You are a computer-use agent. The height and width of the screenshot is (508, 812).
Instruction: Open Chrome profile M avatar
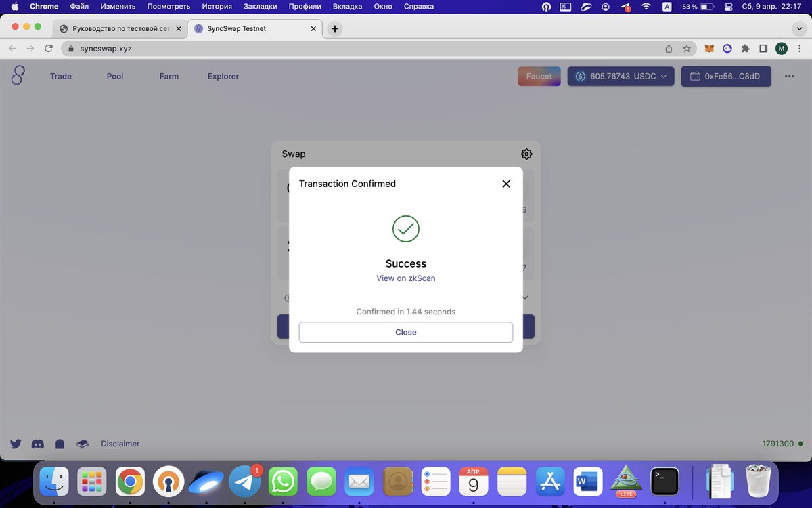pos(782,49)
